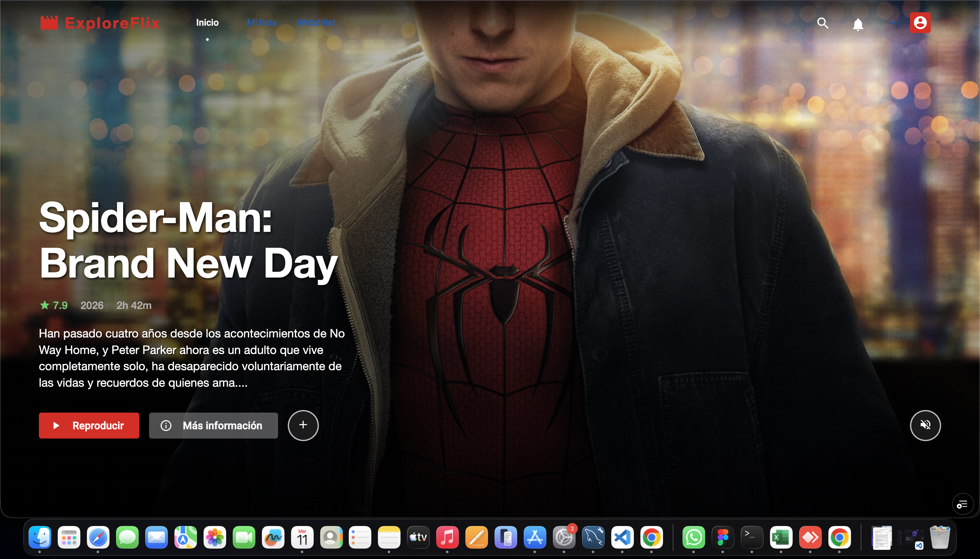Open the notifications bell
Viewport: 980px width, 559px height.
tap(858, 24)
